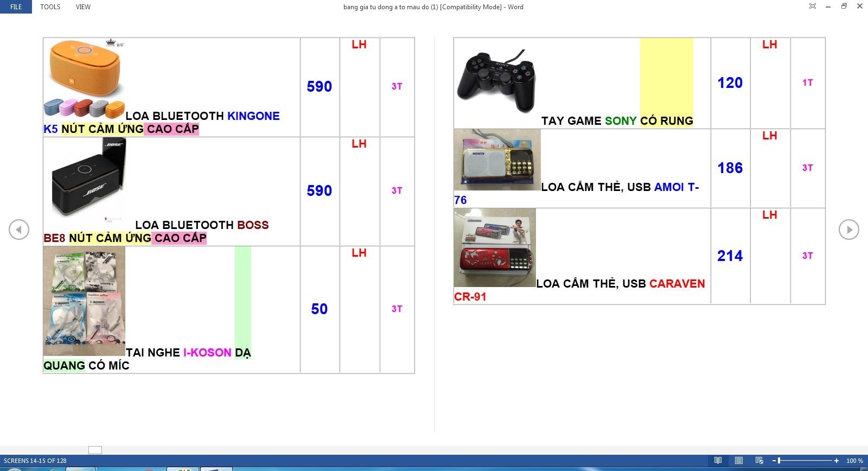Click the text NÚT CẢM ỨNG in the K5 row
This screenshot has height=471, width=868.
click(x=103, y=129)
